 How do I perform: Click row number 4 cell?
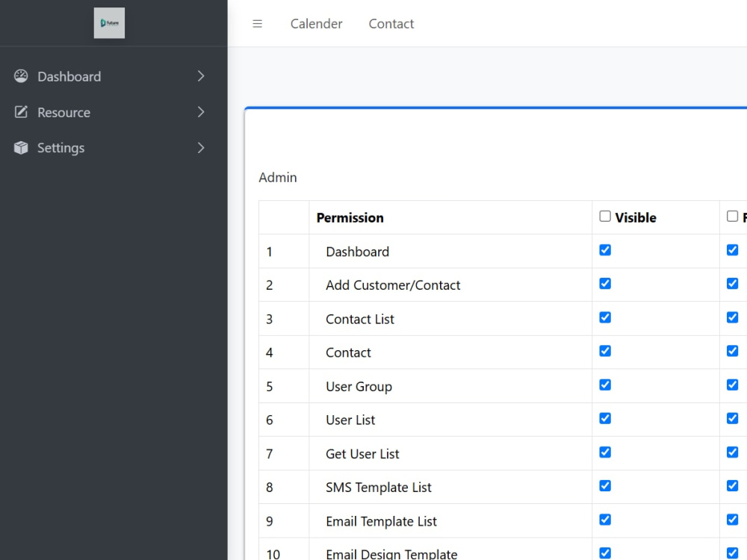pos(284,352)
